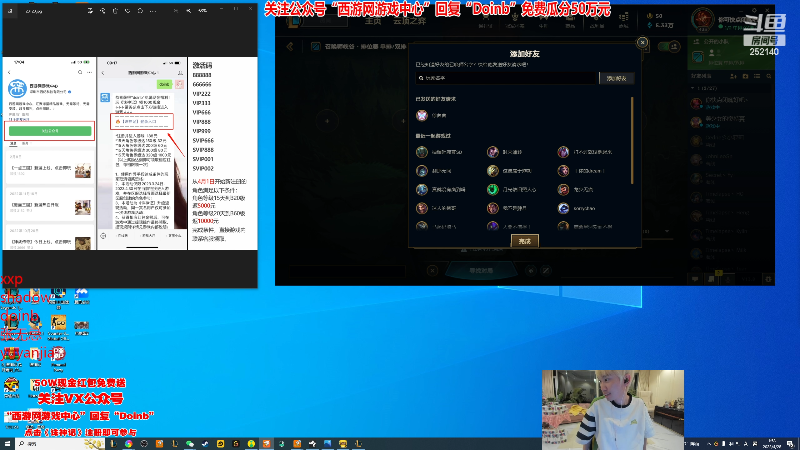Open the three-dots more menu in Photos
Viewport: 800px width, 450px height.
click(153, 11)
